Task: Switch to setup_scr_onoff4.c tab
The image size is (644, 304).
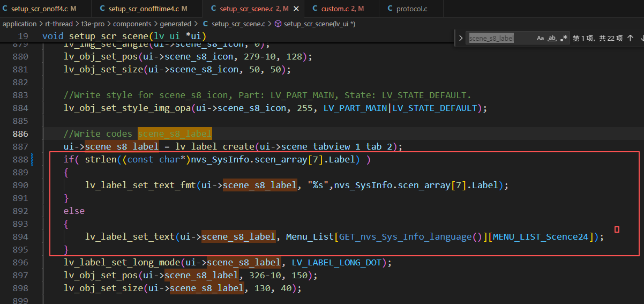Action: 43,9
